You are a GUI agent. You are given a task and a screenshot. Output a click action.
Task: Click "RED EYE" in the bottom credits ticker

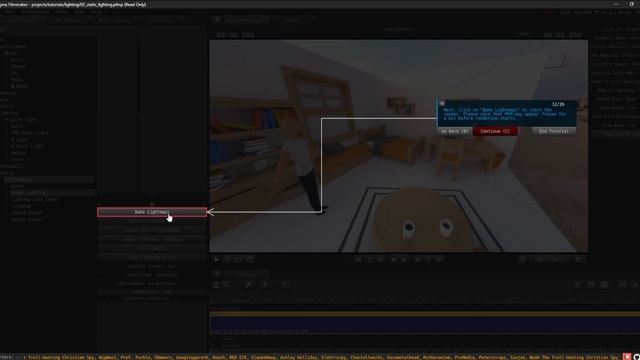tap(238, 357)
